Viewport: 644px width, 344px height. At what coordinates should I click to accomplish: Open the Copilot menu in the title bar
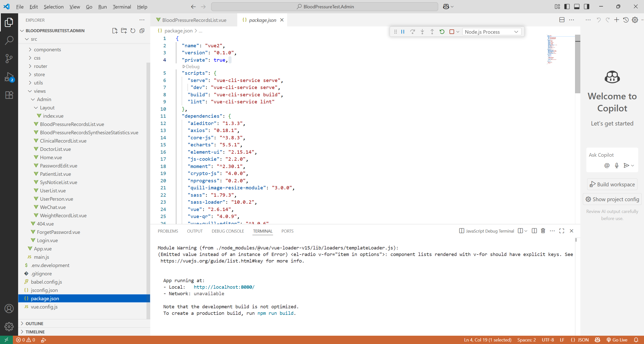click(448, 7)
